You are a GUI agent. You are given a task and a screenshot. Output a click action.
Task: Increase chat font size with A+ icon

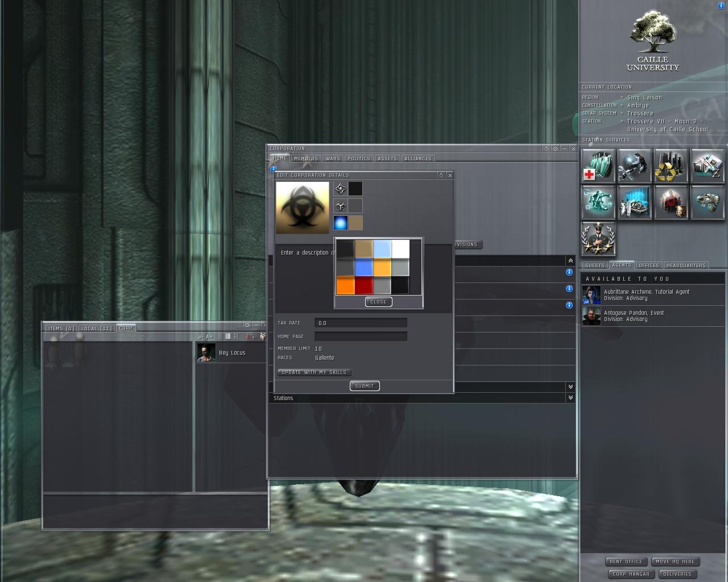[209, 337]
